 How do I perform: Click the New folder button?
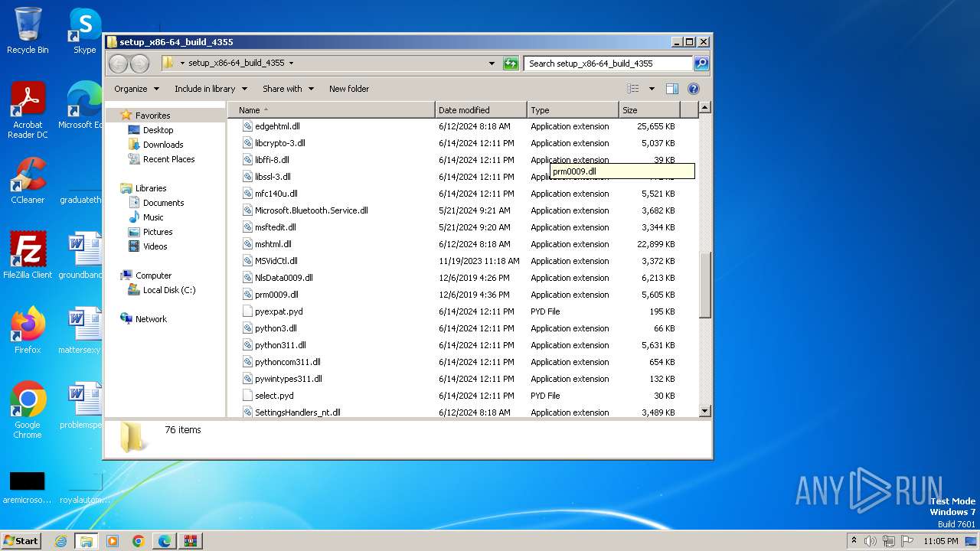click(349, 89)
